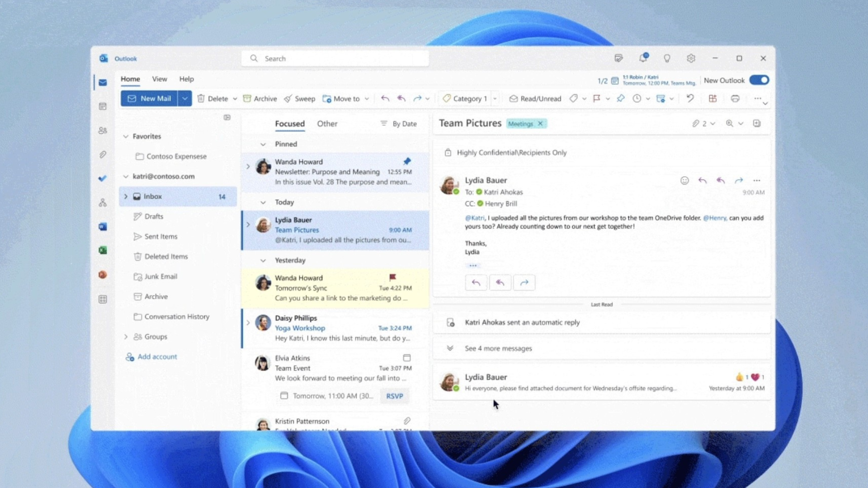
Task: Click the Archive toolbar icon
Action: 247,99
